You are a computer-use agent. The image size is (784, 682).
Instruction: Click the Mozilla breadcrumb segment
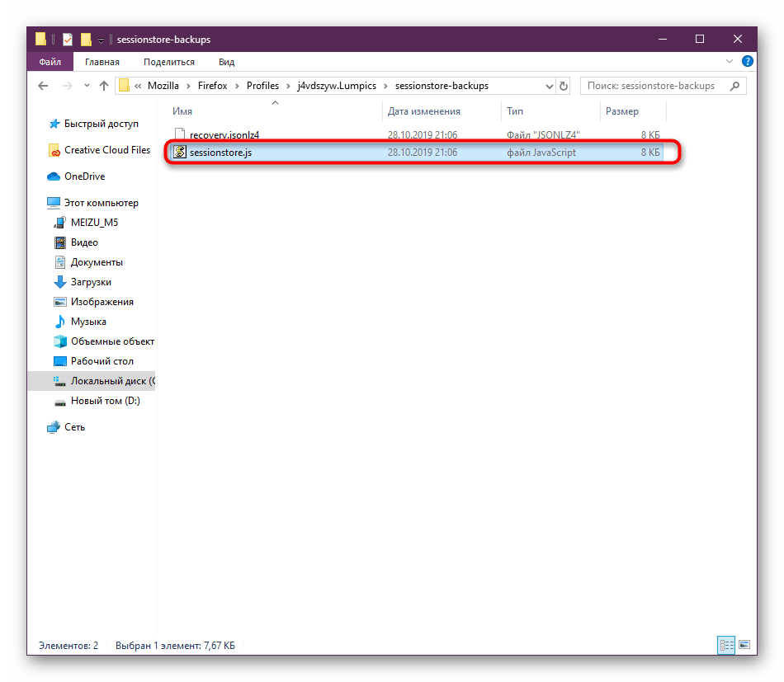tap(163, 86)
